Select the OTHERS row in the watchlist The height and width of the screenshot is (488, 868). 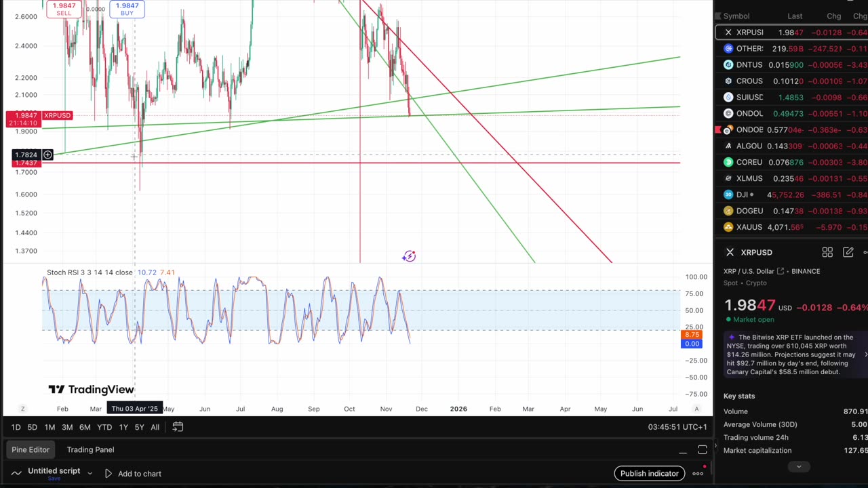tap(791, 49)
